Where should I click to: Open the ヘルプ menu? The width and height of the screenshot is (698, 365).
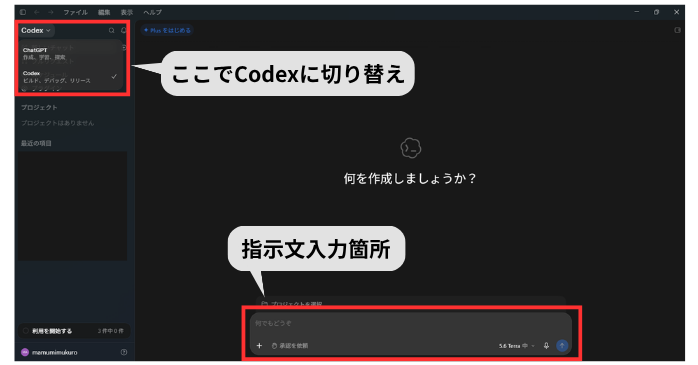coord(153,12)
